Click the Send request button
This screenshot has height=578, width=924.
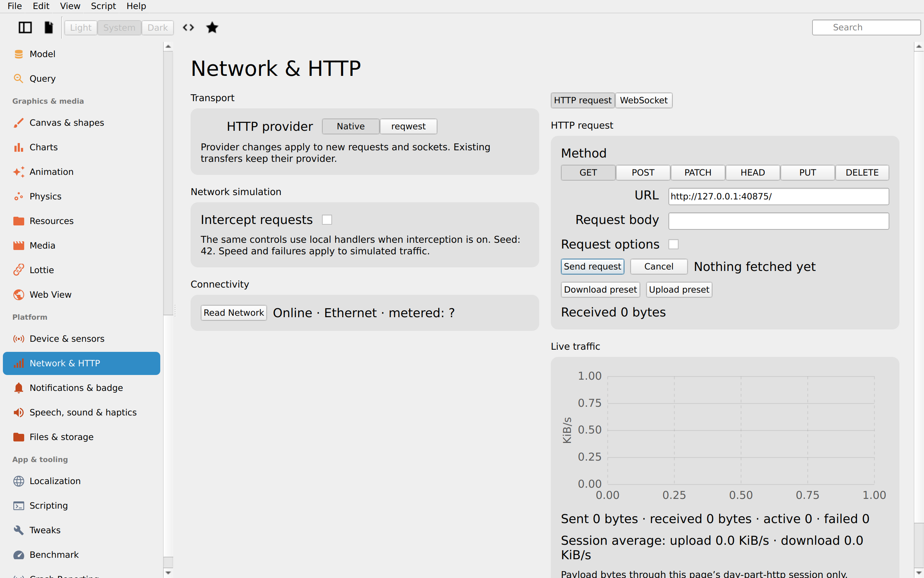point(592,267)
